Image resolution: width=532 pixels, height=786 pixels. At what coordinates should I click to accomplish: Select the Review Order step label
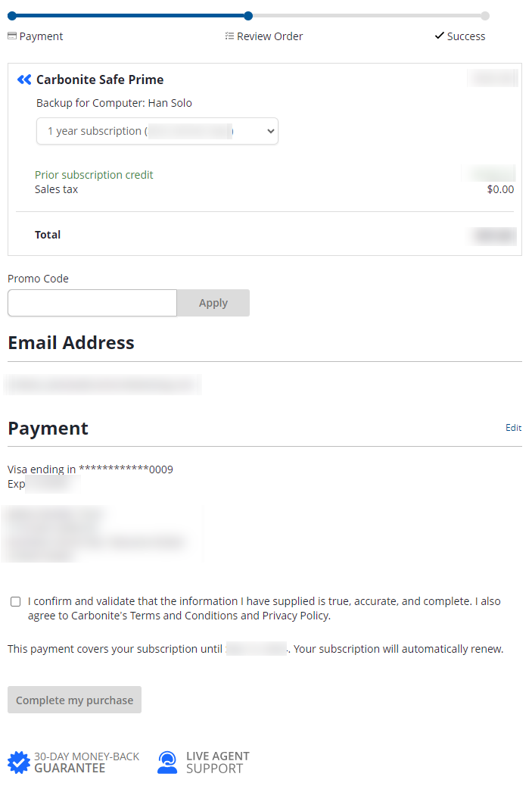click(x=269, y=36)
